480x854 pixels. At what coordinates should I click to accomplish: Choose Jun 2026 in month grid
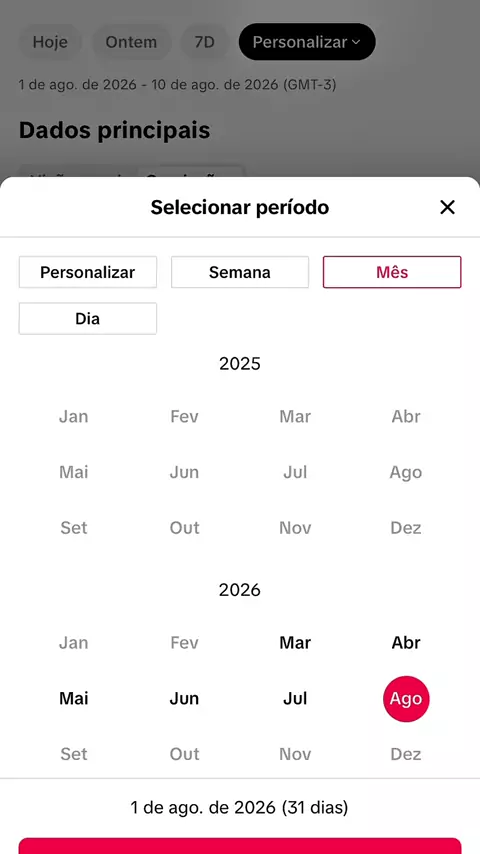point(184,698)
